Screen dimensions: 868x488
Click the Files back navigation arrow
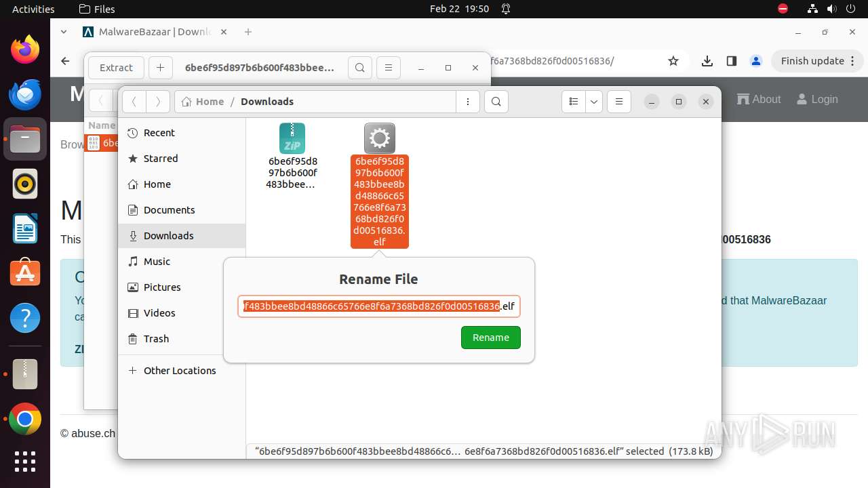(x=134, y=102)
